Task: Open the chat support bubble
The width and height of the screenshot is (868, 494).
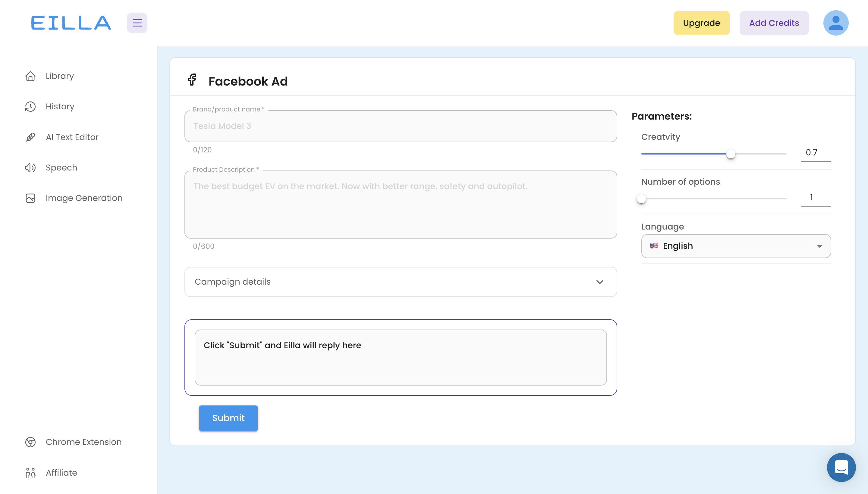Action: pyautogui.click(x=841, y=467)
